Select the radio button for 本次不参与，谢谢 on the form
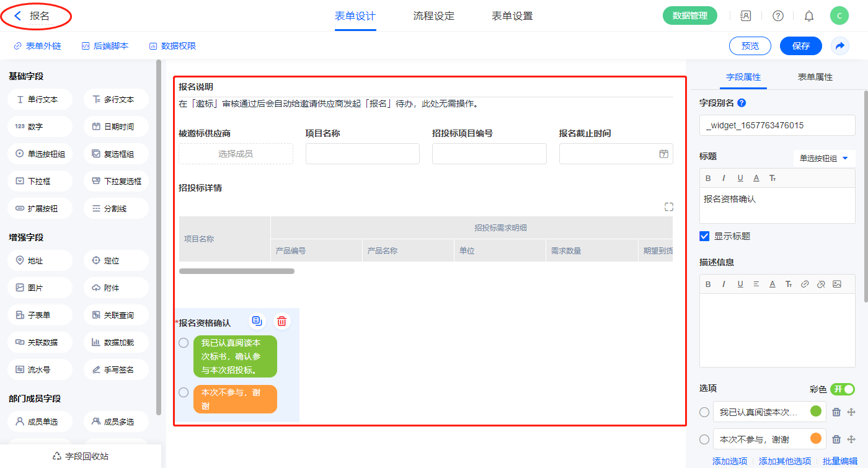 click(184, 392)
